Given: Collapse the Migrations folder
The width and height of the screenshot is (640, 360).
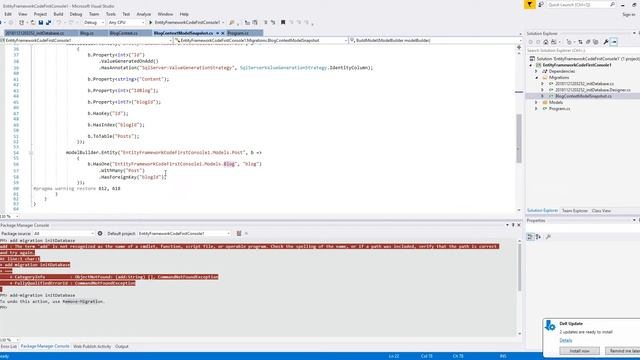Looking at the screenshot, I should coord(537,78).
